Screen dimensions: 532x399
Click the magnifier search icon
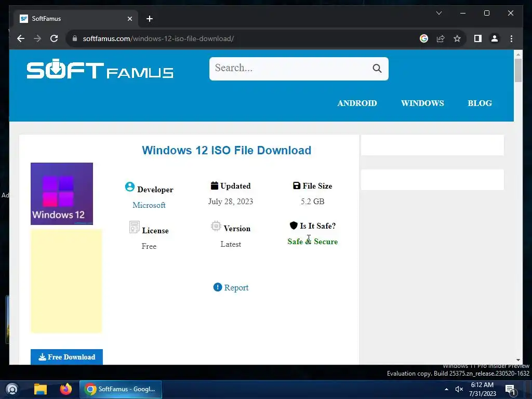(x=377, y=69)
